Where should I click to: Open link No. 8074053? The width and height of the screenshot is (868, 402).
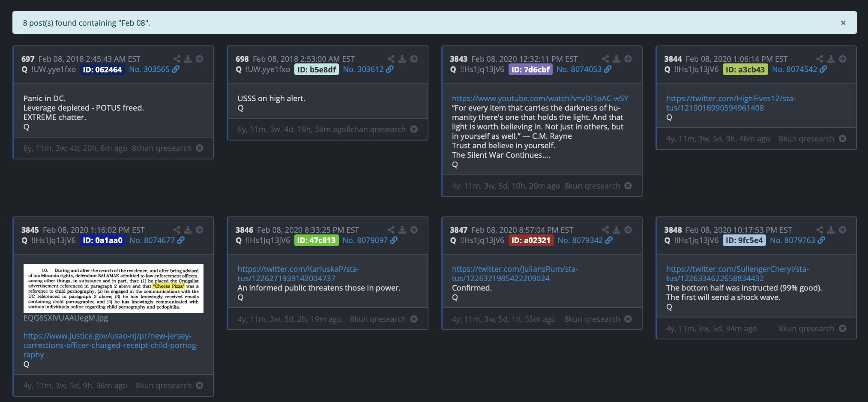[584, 69]
